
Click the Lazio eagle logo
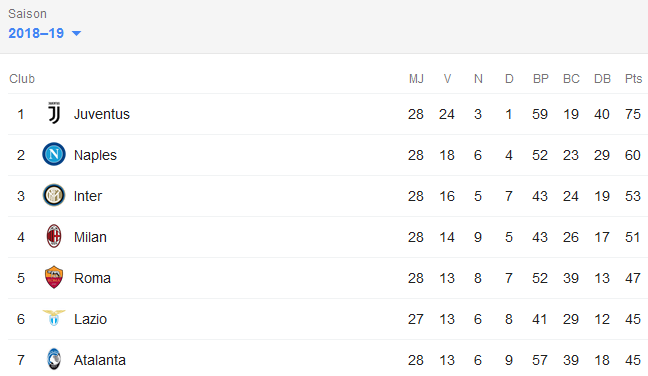(54, 318)
